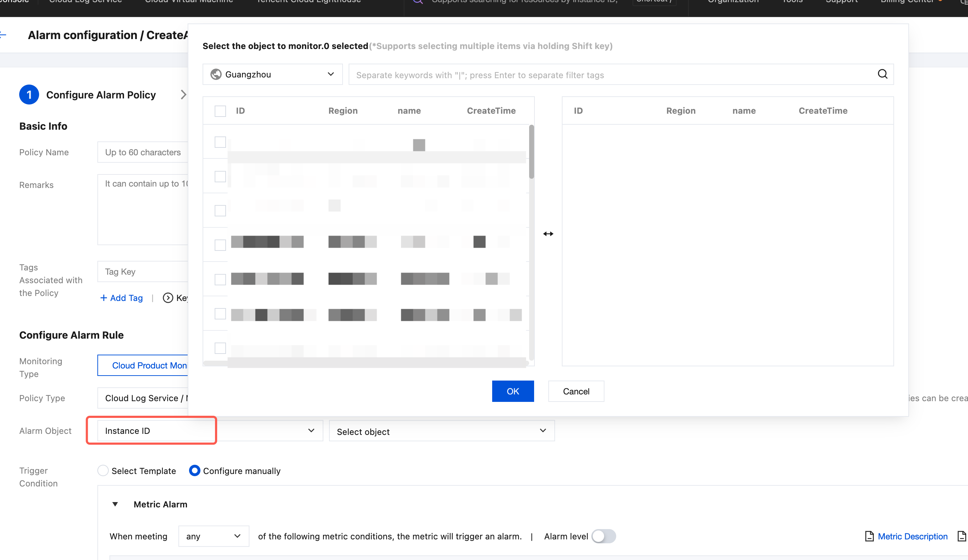Open the Metric Description link

912,536
